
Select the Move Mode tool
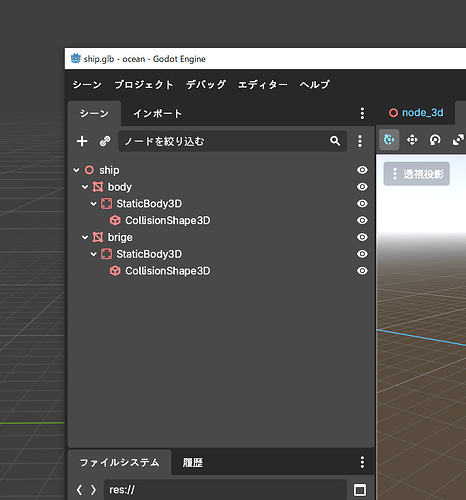[412, 140]
